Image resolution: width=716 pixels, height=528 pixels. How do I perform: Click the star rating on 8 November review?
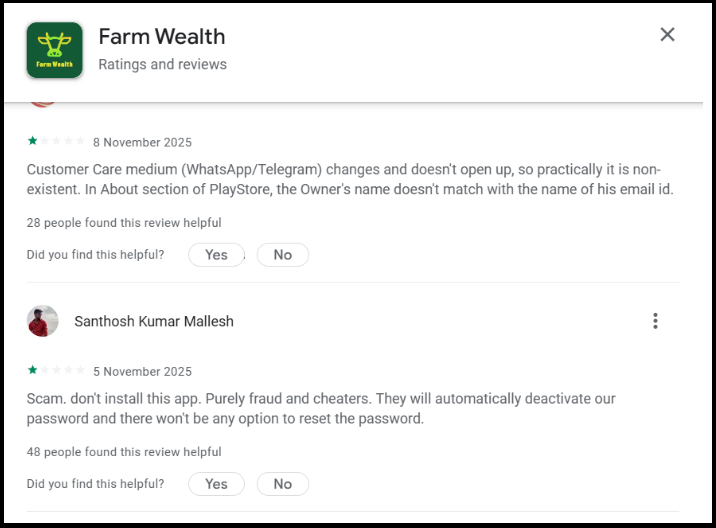56,141
